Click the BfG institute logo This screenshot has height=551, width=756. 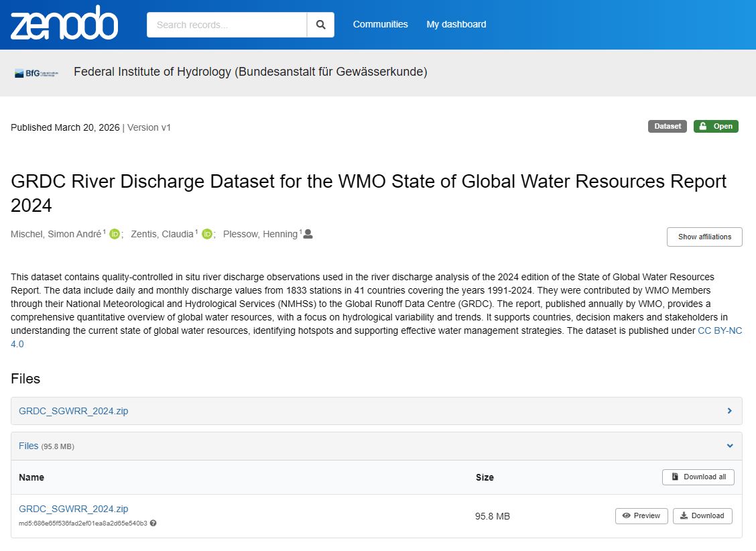(x=35, y=72)
